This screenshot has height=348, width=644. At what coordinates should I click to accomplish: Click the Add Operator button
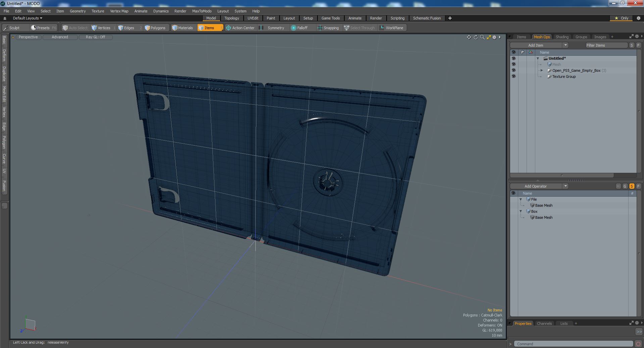[536, 186]
